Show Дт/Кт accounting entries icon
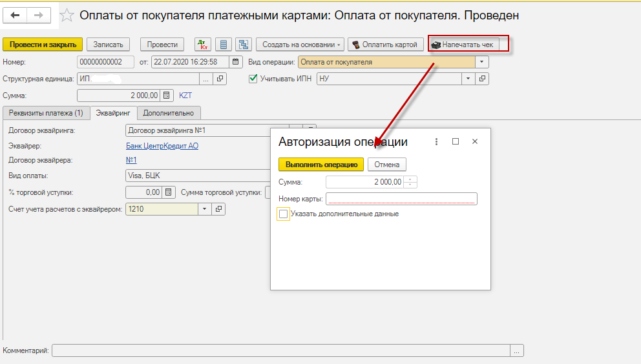 coord(203,45)
